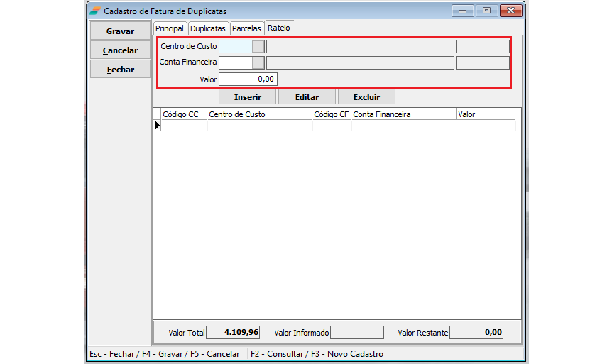Open the Centro de Custo lookup button

click(x=258, y=46)
